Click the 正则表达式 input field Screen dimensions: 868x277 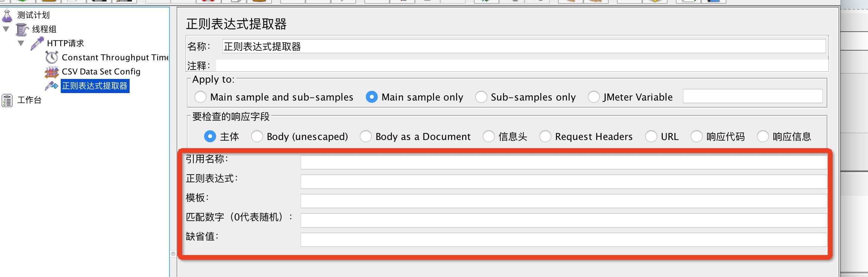click(564, 182)
